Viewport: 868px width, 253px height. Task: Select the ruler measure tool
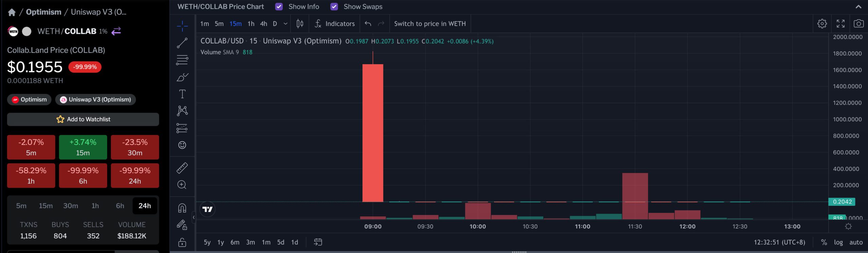182,168
